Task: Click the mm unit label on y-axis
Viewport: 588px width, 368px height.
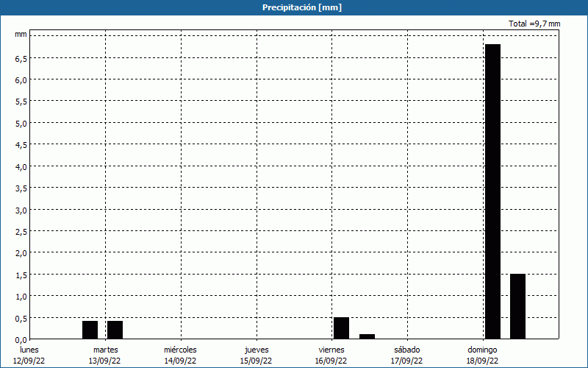Action: 21,35
